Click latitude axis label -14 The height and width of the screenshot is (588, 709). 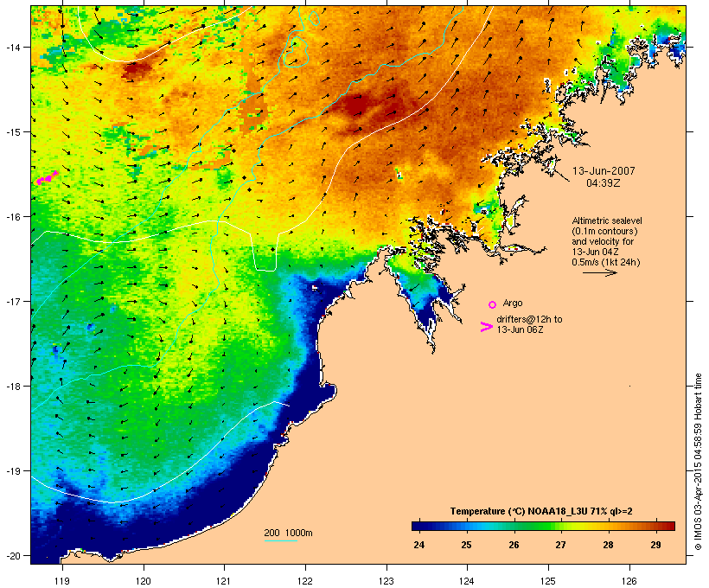[x=12, y=47]
